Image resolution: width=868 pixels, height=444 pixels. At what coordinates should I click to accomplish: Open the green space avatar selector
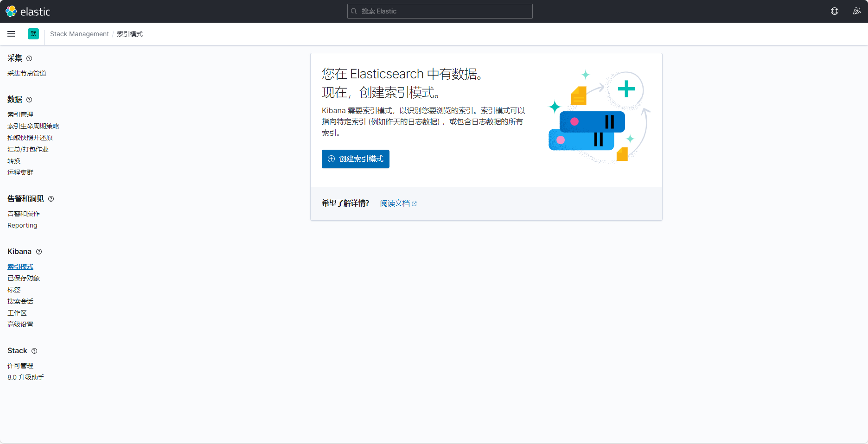click(33, 34)
